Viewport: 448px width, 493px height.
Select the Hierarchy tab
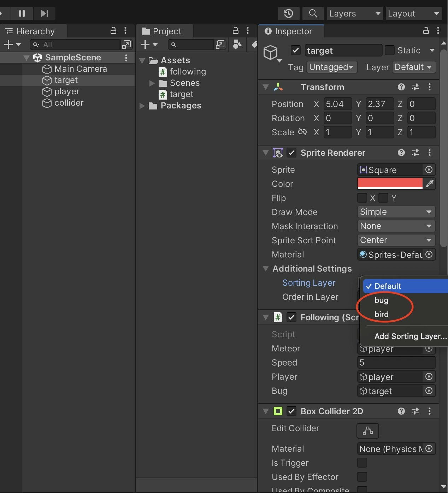click(34, 31)
